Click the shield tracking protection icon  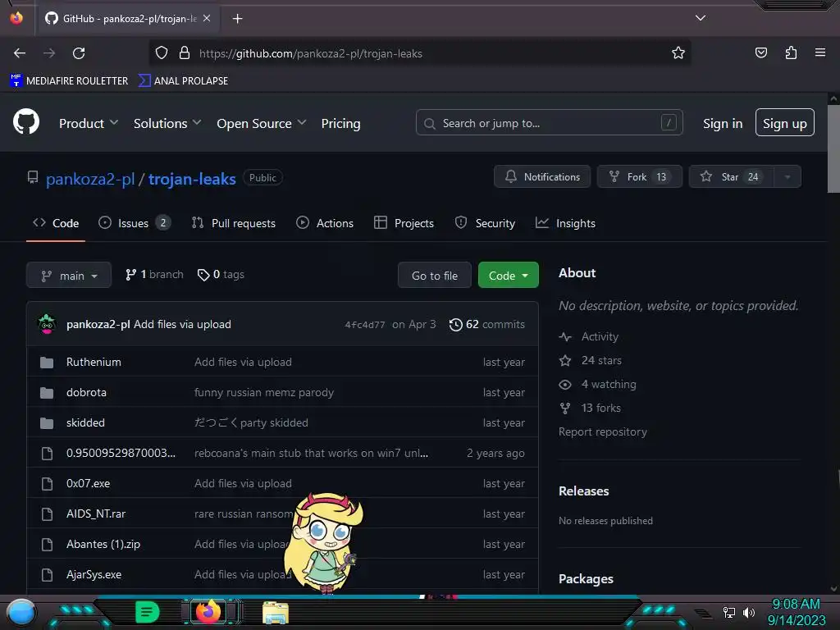click(162, 53)
